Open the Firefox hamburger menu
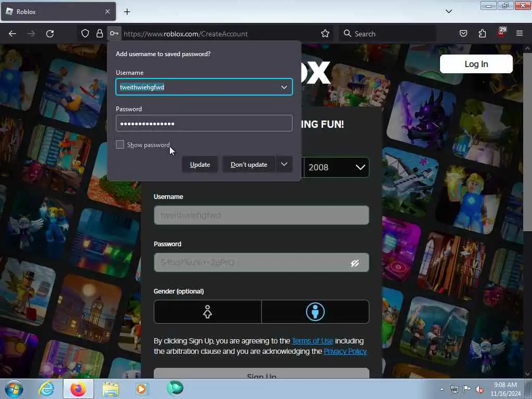532x399 pixels. pyautogui.click(x=519, y=33)
